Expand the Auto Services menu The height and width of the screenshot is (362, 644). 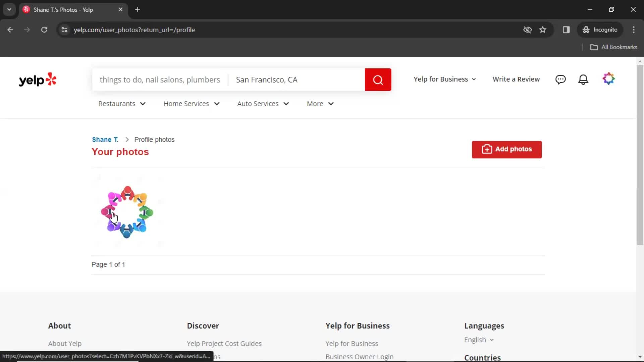click(263, 104)
